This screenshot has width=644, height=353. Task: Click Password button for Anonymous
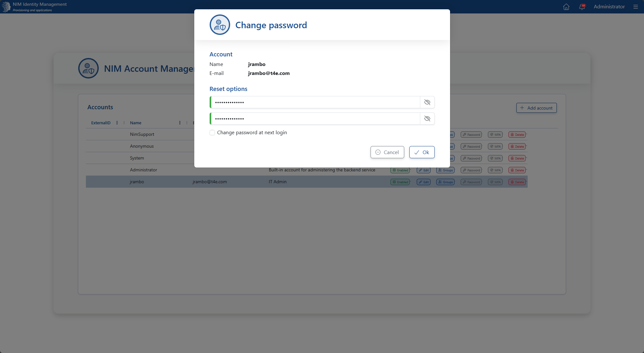click(471, 146)
